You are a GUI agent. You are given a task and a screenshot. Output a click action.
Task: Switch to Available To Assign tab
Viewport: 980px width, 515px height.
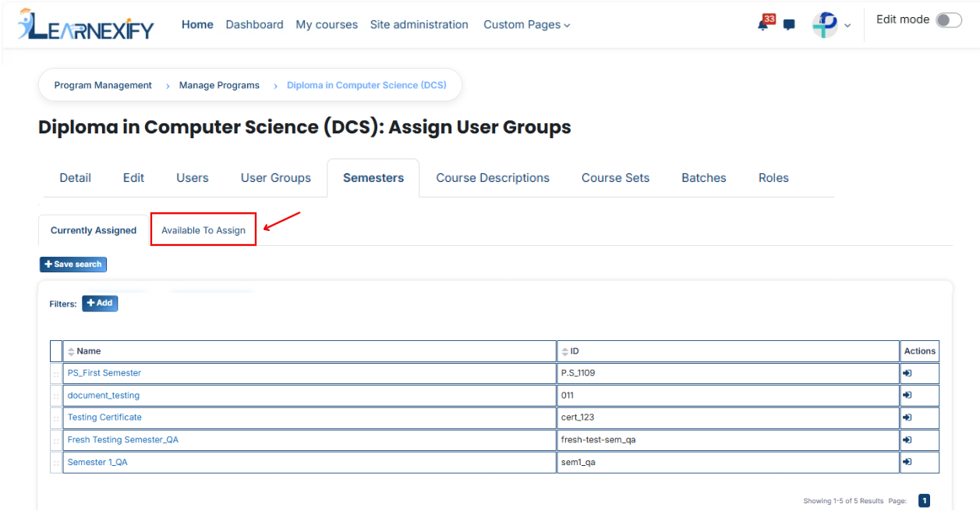click(203, 230)
